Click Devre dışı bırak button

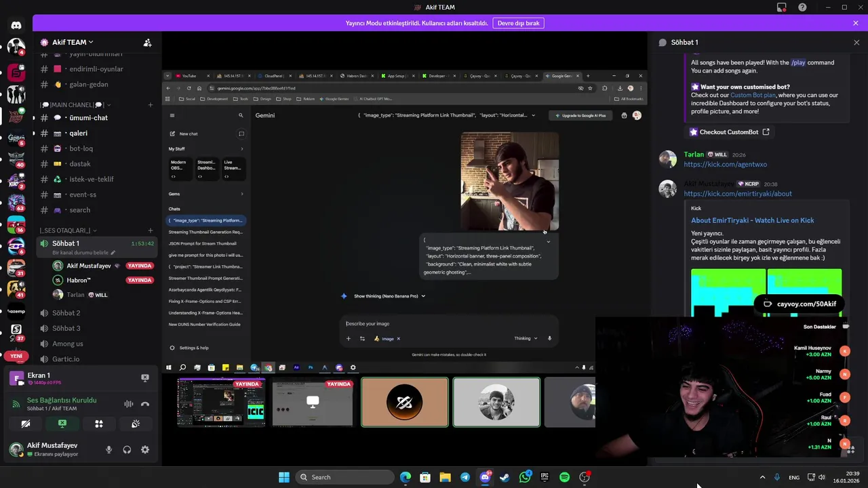[519, 23]
